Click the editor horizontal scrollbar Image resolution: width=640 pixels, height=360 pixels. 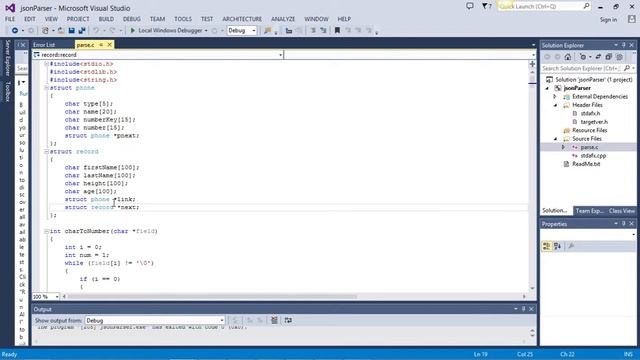pyautogui.click(x=212, y=297)
